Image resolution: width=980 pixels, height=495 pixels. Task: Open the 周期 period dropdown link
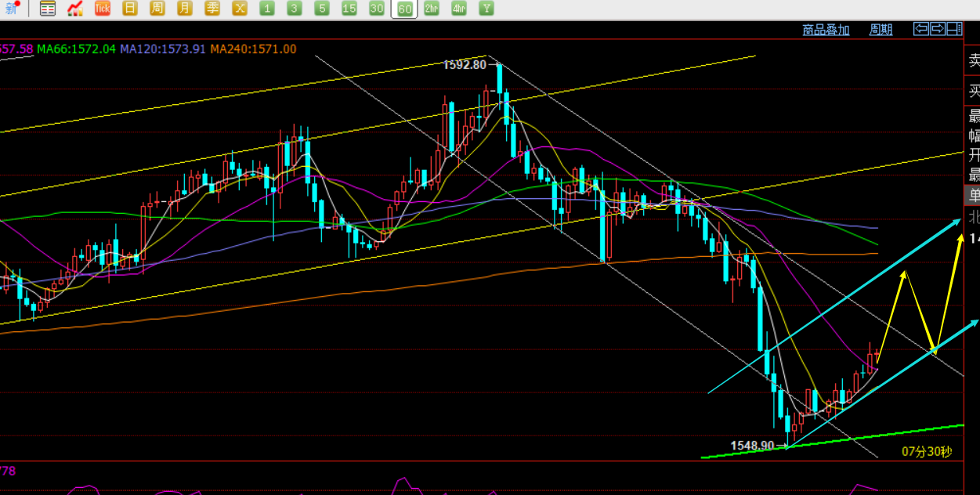(881, 30)
